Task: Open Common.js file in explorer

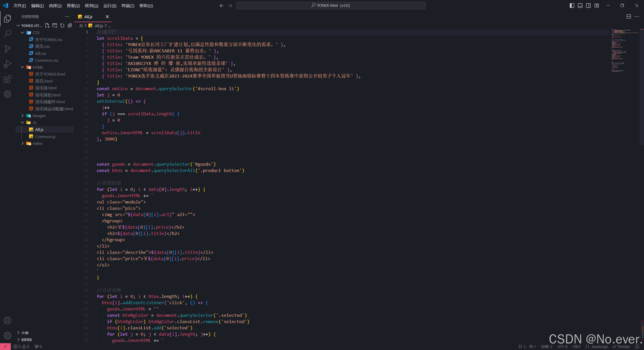Action: pyautogui.click(x=45, y=136)
